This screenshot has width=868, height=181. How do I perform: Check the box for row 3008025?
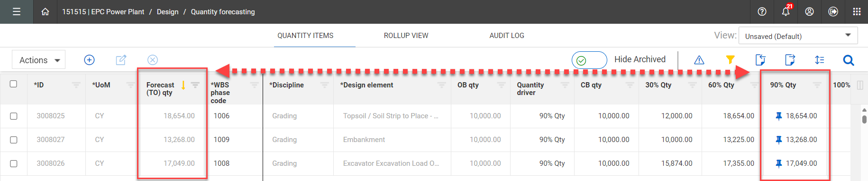(x=14, y=116)
